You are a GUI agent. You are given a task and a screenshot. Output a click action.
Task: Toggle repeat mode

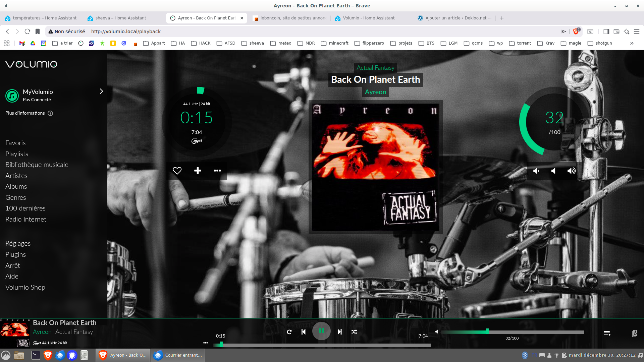[x=289, y=332]
